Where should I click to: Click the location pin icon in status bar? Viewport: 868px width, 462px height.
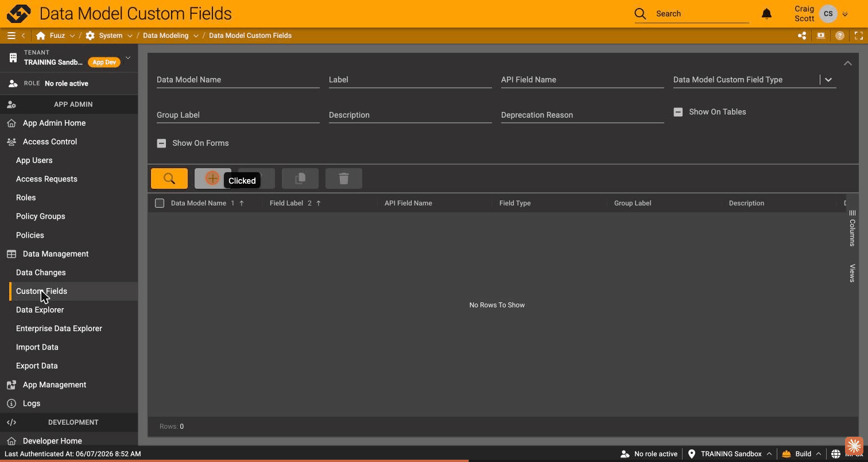pyautogui.click(x=692, y=454)
